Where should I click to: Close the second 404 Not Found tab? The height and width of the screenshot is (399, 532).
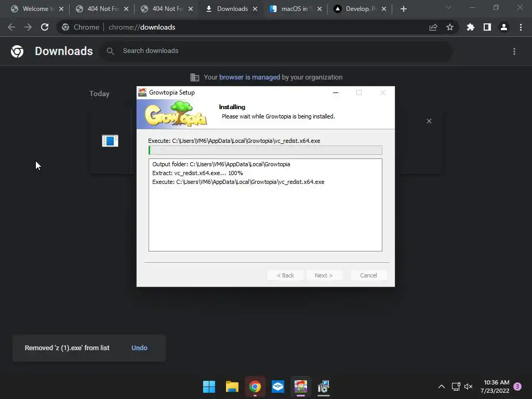[191, 9]
